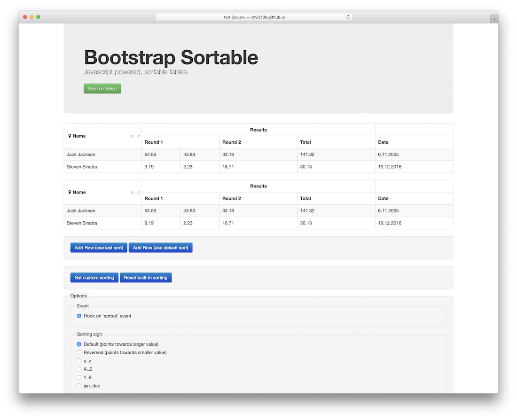Click Add Row (use default sort) button
Viewport: 517px width, 420px height.
click(x=161, y=248)
